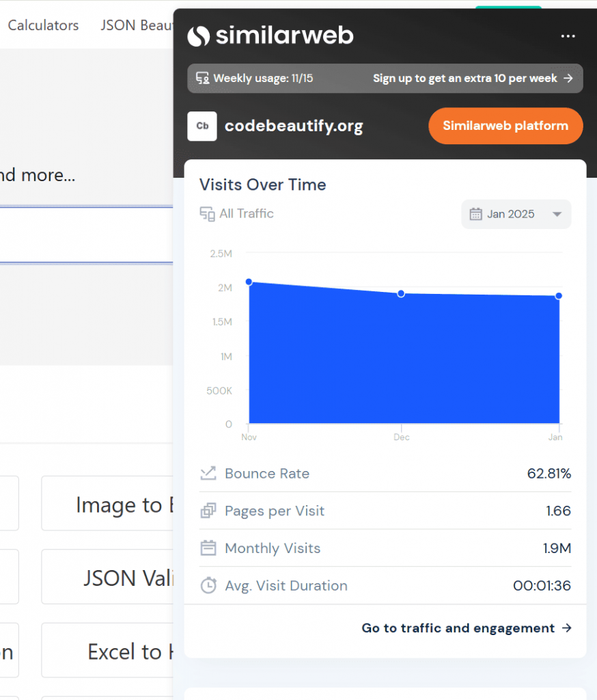Click the Jan data point on chart
This screenshot has height=700, width=597.
(559, 296)
